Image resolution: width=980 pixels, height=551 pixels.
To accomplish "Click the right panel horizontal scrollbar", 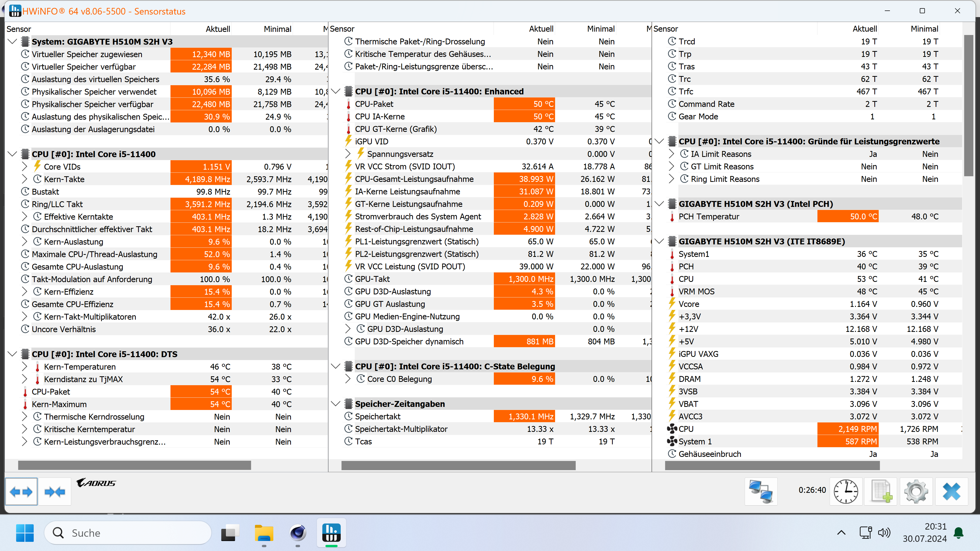I will coord(772,466).
